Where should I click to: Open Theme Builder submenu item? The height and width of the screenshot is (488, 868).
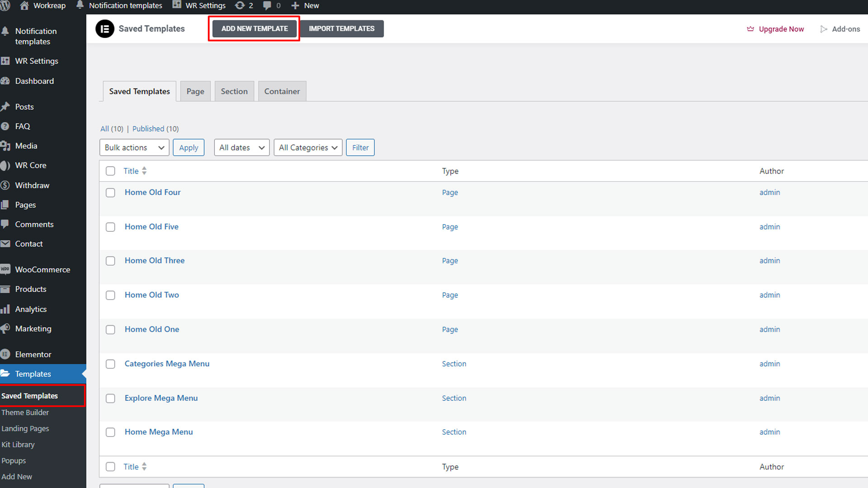[25, 413]
